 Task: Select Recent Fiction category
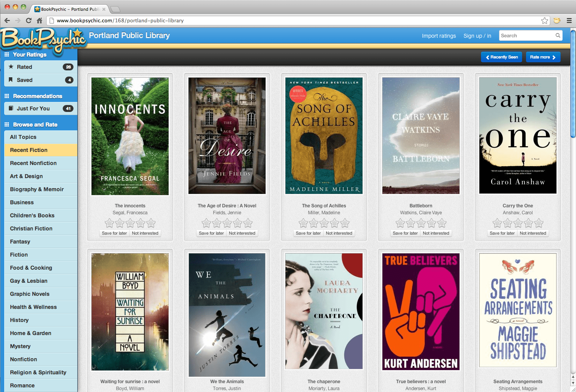[41, 150]
